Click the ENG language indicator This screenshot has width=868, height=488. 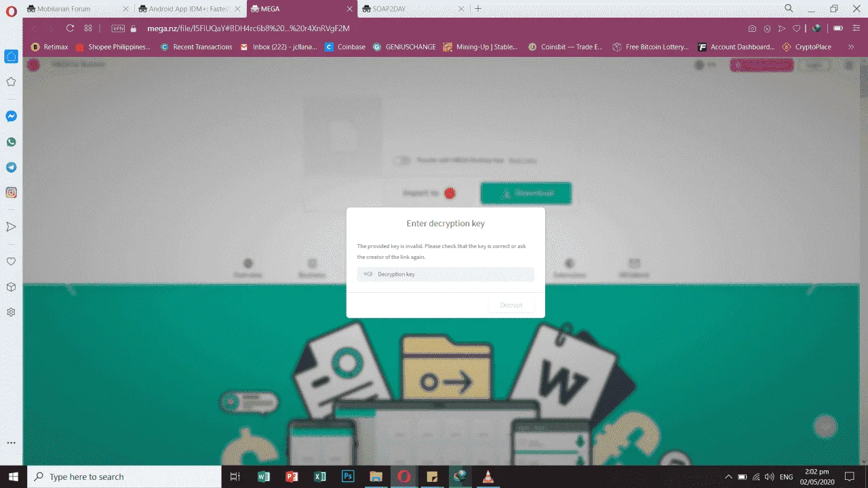[x=787, y=476]
